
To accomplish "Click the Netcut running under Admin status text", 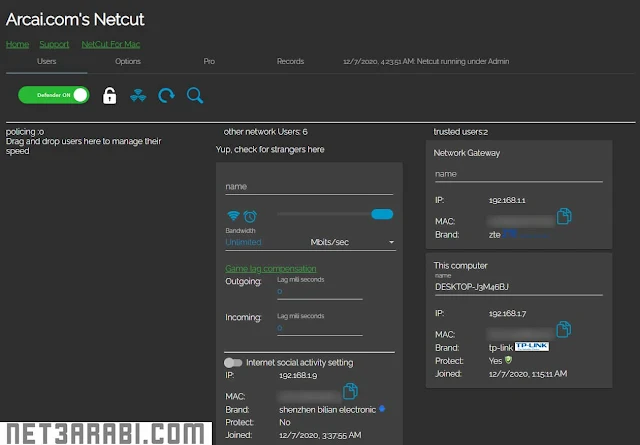I will point(426,61).
